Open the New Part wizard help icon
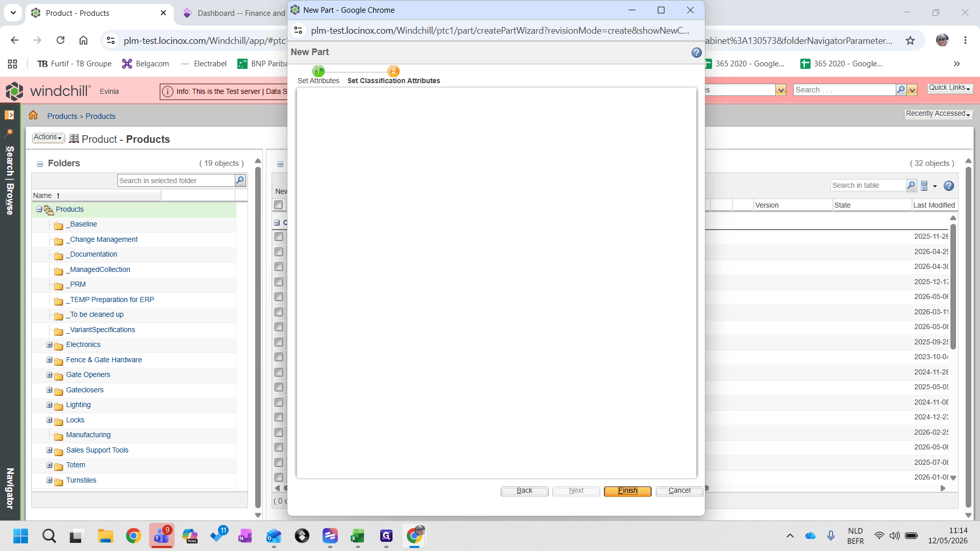Viewport: 980px width, 551px height. pos(696,53)
